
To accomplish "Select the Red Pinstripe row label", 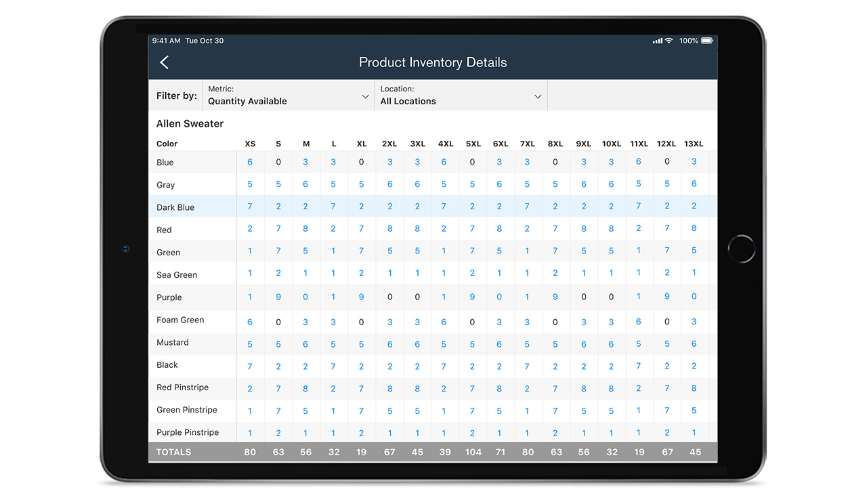I will [x=183, y=387].
